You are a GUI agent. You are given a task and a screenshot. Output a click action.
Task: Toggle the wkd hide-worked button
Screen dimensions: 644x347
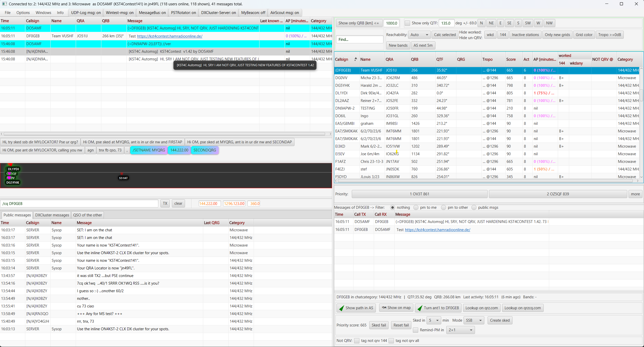(x=490, y=35)
